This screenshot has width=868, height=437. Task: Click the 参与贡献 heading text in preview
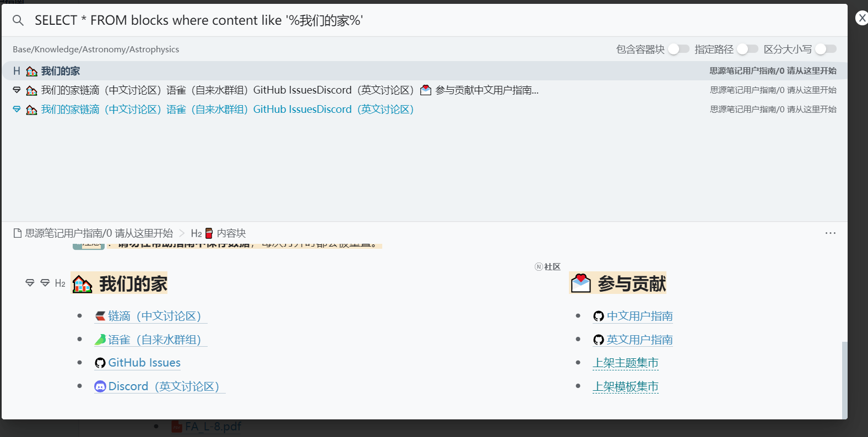(x=632, y=283)
